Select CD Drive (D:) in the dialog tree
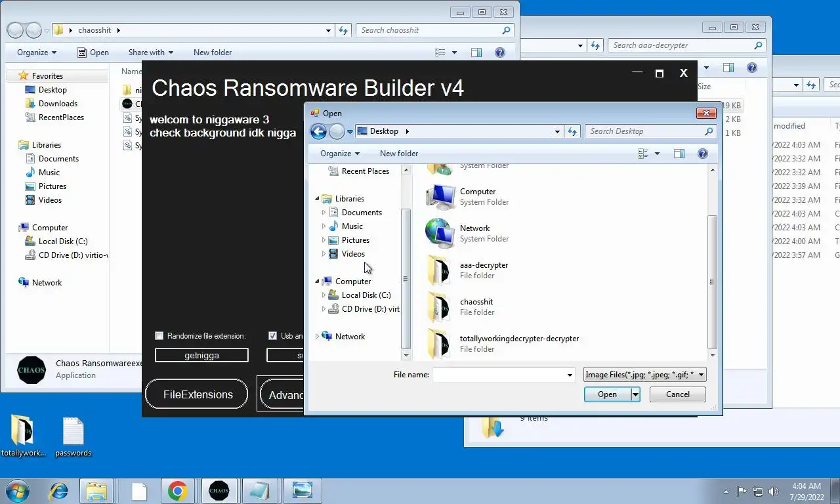This screenshot has height=504, width=840. tap(364, 309)
